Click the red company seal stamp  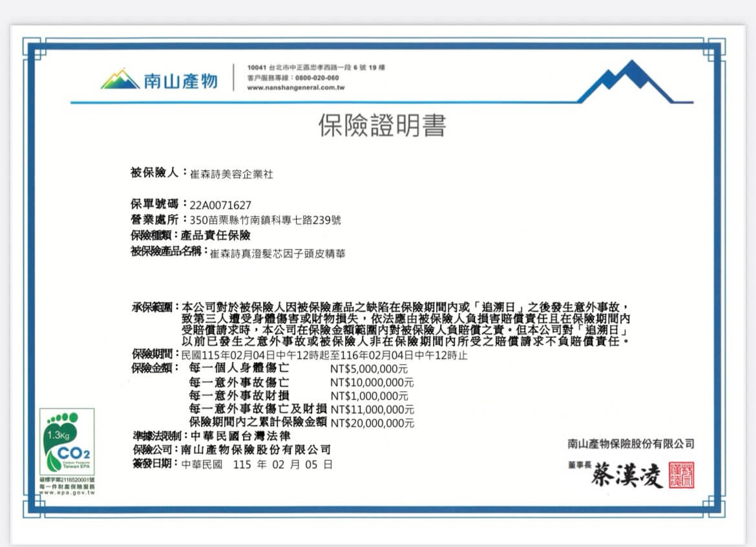pyautogui.click(x=682, y=475)
